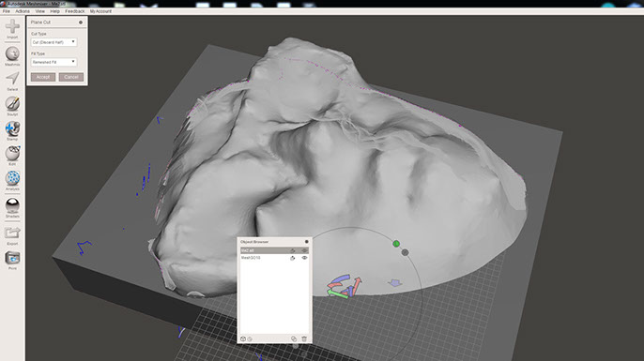The height and width of the screenshot is (361, 644).
Task: Duplicate object in Object Browser
Action: coord(294,338)
